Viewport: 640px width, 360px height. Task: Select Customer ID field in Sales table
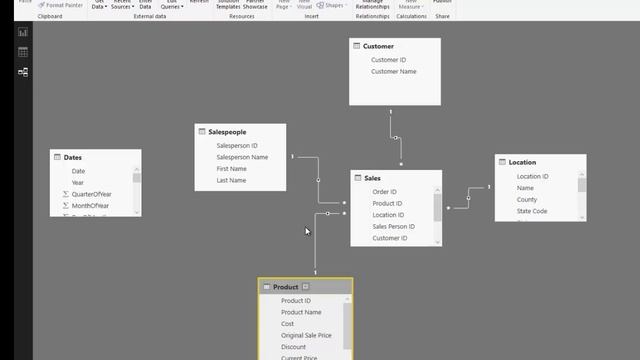pyautogui.click(x=389, y=238)
